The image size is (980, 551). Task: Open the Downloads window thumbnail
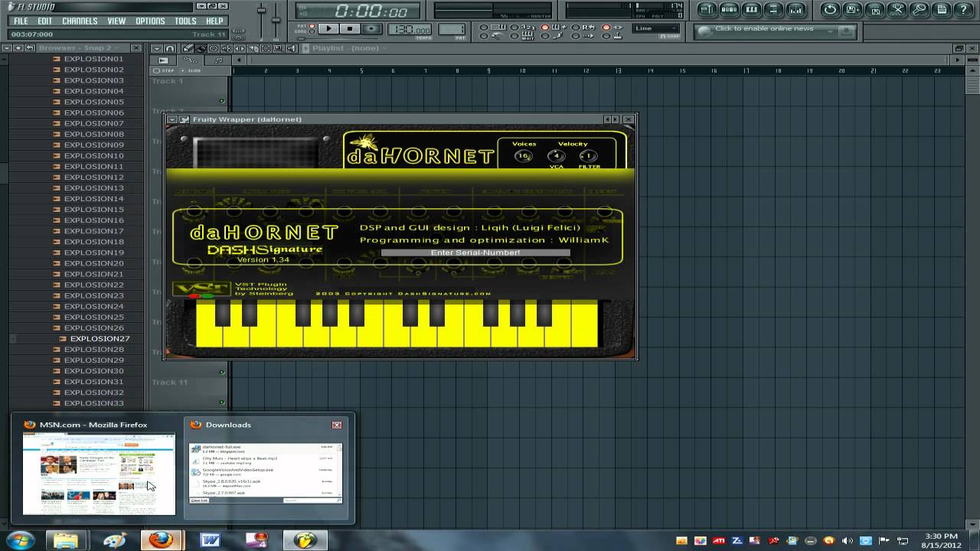[x=266, y=468]
